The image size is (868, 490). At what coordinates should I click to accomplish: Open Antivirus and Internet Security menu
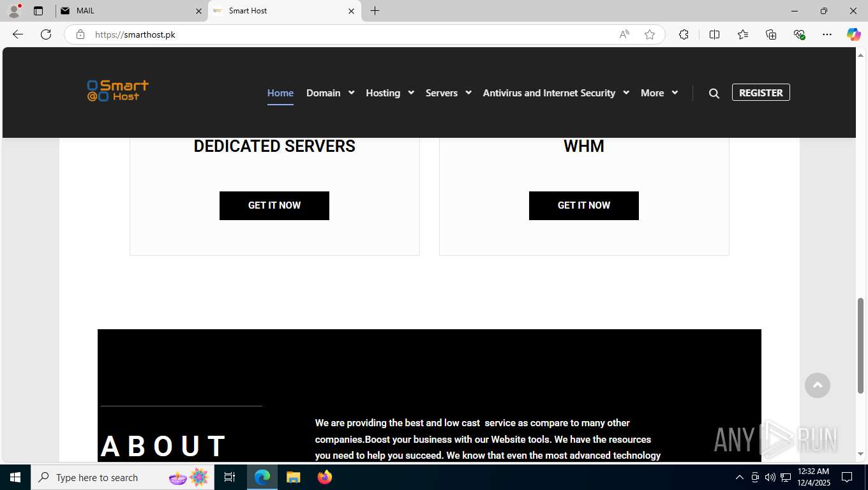click(549, 93)
